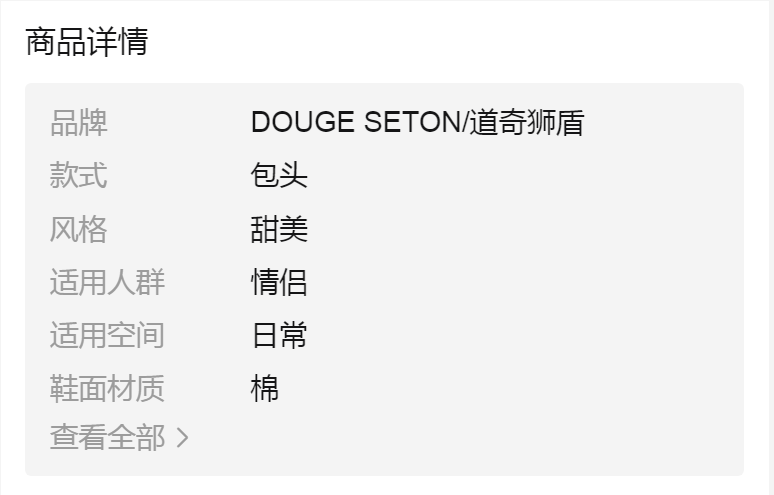The image size is (774, 495).
Task: Select the 适用人群 attribute label
Action: (x=108, y=282)
